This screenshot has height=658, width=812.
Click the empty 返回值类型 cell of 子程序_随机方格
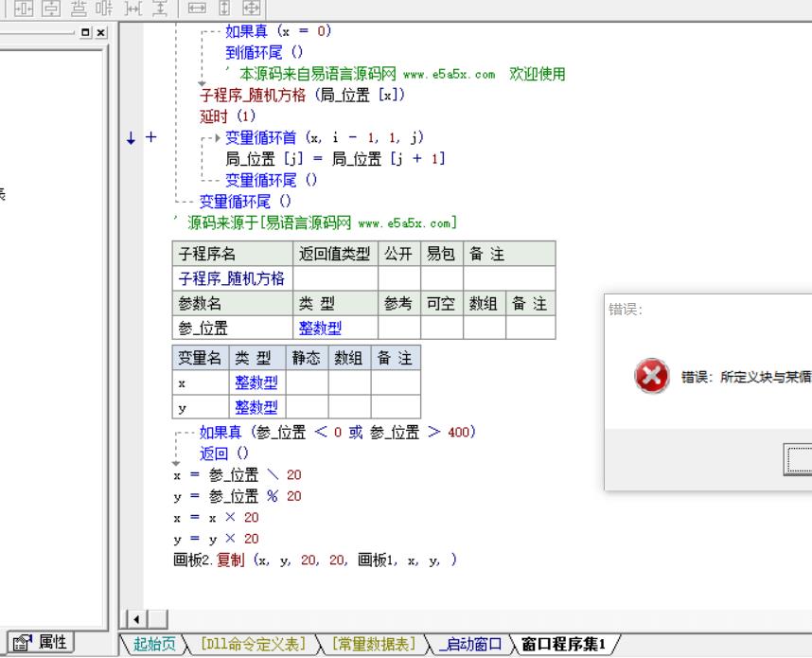(335, 278)
